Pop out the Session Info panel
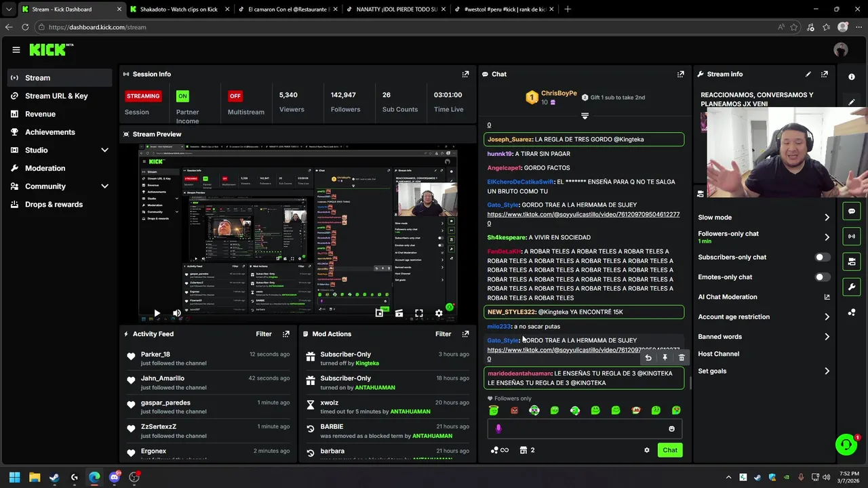 pos(465,74)
